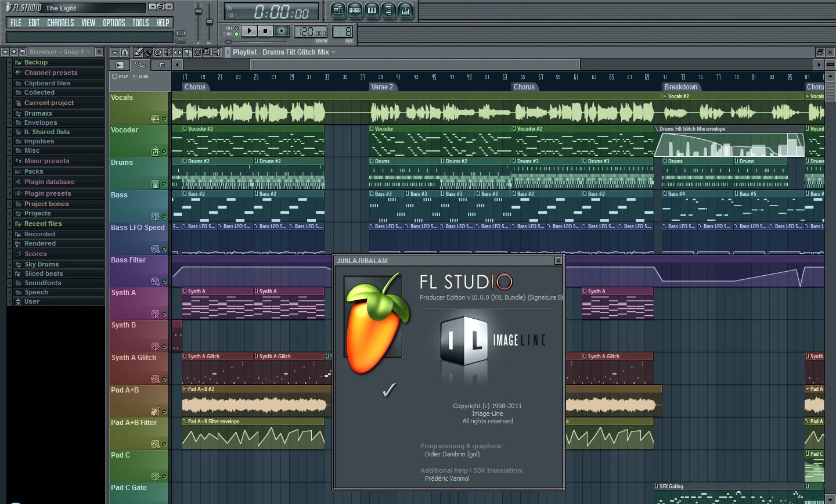
Task: Open the audio clips tab in playlist
Action: (x=120, y=65)
